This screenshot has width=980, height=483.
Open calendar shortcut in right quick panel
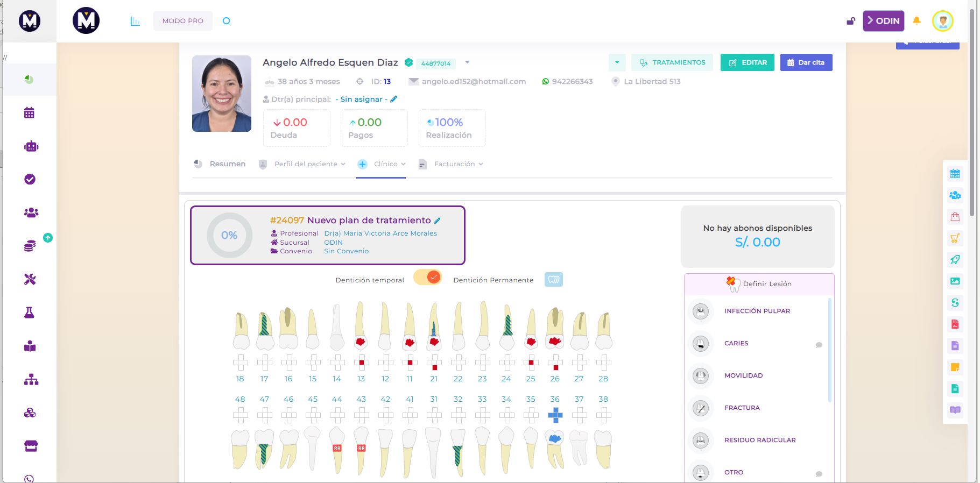[x=955, y=174]
